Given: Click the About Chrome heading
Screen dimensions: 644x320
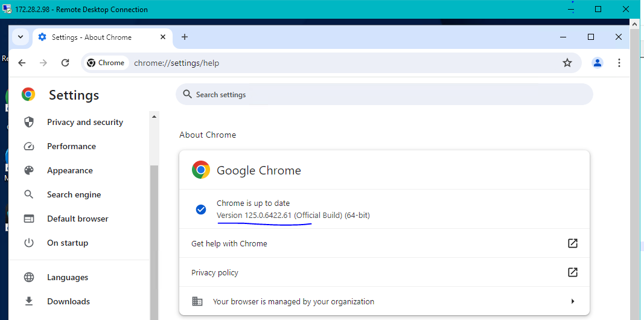Looking at the screenshot, I should (208, 135).
